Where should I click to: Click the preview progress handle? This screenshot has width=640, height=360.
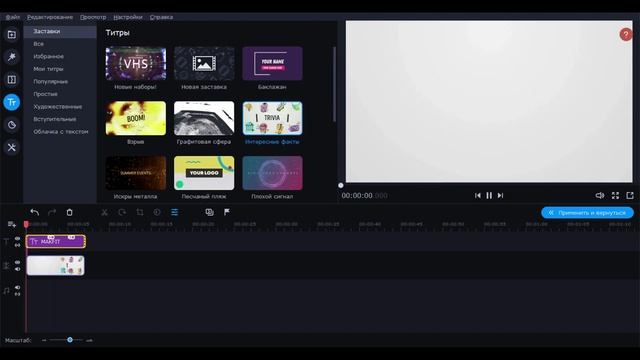click(x=341, y=186)
